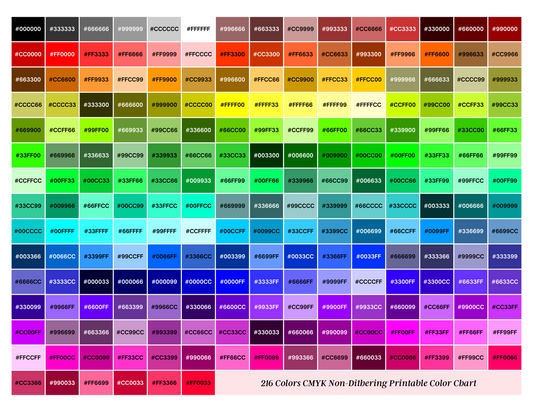
Task: Choose the orange #FF9900 swatch
Action: point(165,80)
